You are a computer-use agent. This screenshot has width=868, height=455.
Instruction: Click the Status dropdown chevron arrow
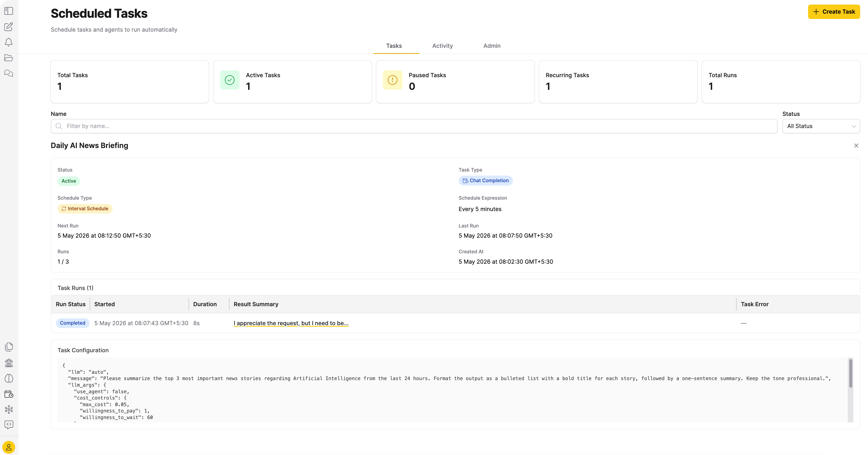854,126
